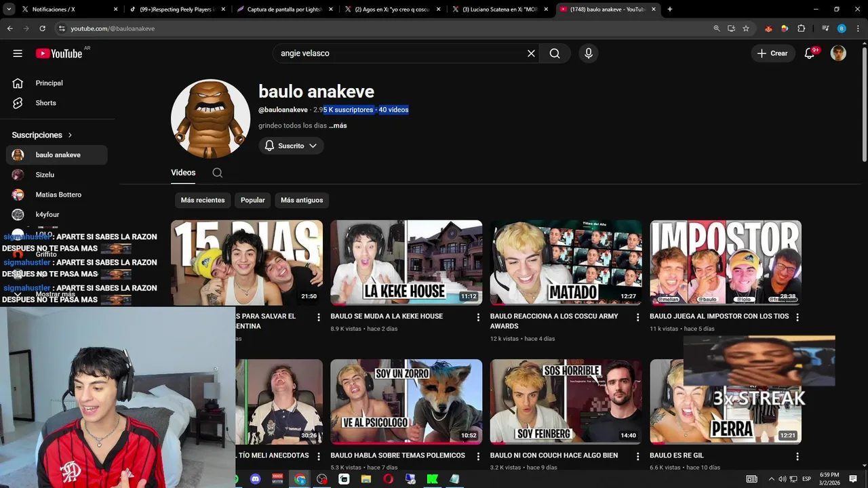Show hidden system tray icons
Image resolution: width=868 pixels, height=488 pixels.
tap(771, 479)
